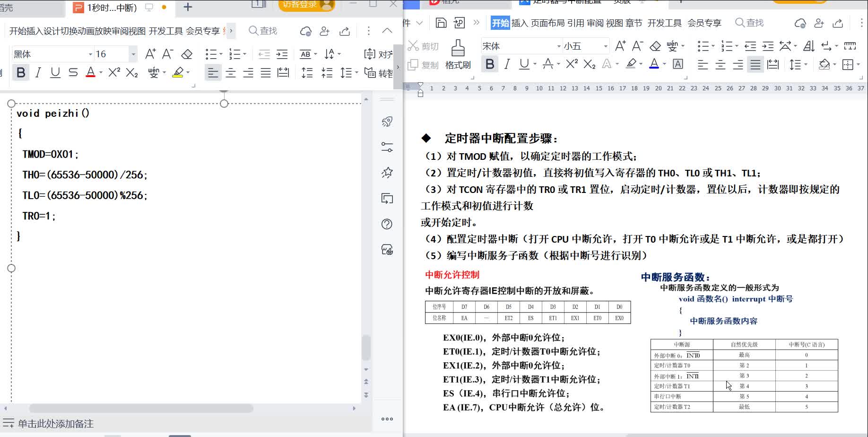Click 单击此处添加备注 to add notes
Image resolution: width=868 pixels, height=437 pixels.
click(x=56, y=423)
